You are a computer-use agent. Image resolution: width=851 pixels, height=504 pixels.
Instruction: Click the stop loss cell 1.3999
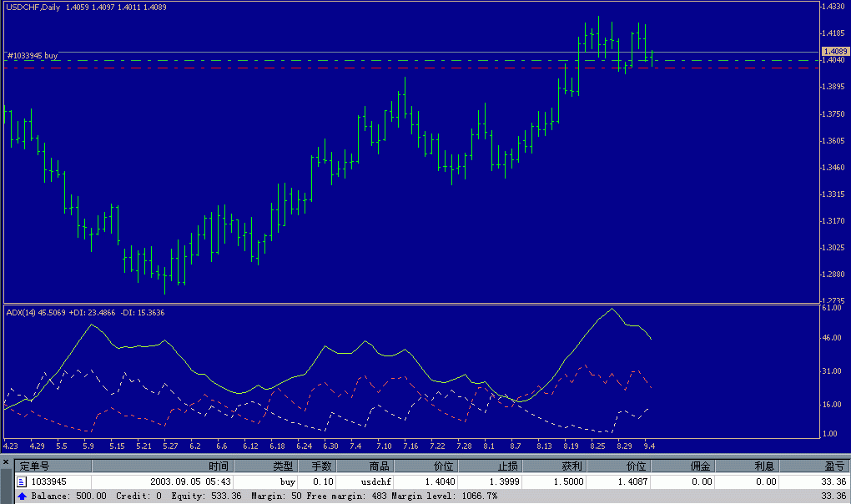(x=504, y=481)
